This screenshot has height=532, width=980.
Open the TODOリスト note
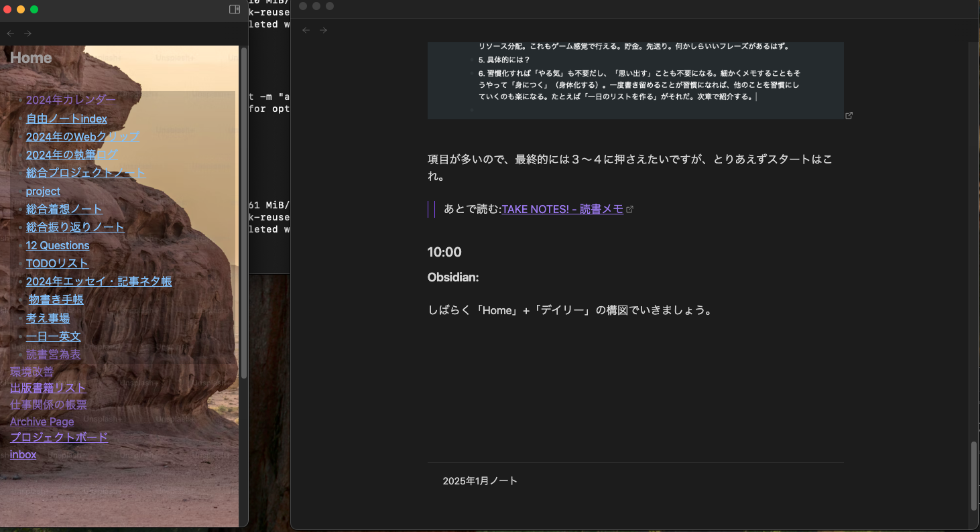[57, 263]
